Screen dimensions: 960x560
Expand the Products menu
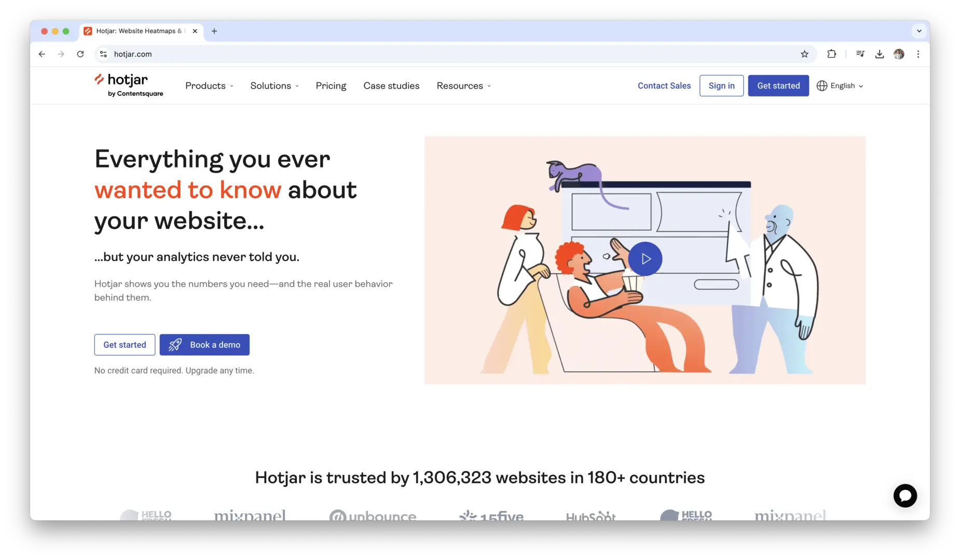pyautogui.click(x=209, y=86)
